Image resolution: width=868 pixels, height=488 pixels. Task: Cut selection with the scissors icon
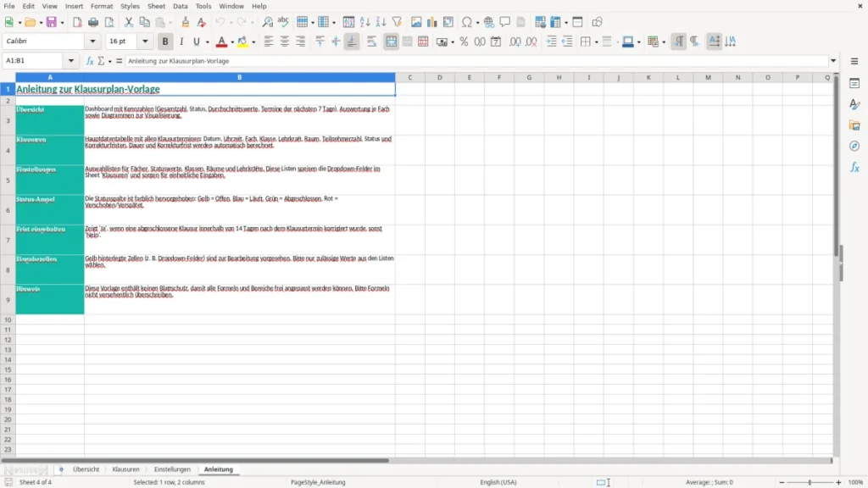tap(129, 22)
